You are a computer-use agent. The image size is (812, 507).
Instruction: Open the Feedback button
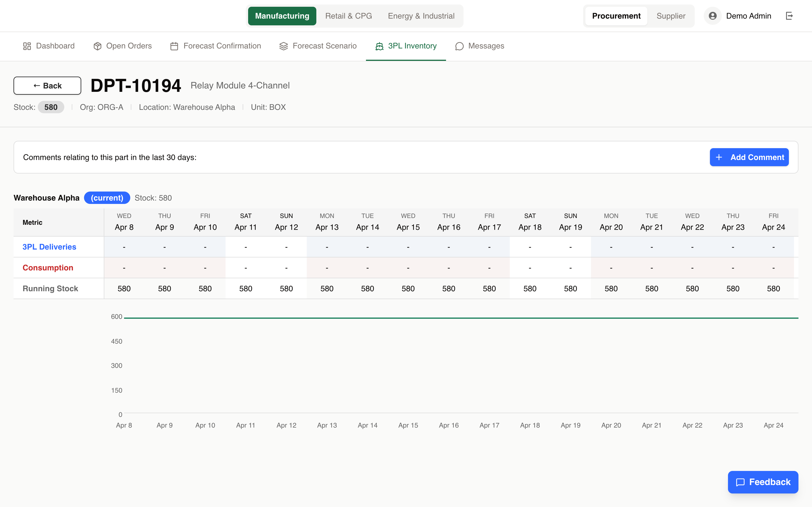[763, 482]
